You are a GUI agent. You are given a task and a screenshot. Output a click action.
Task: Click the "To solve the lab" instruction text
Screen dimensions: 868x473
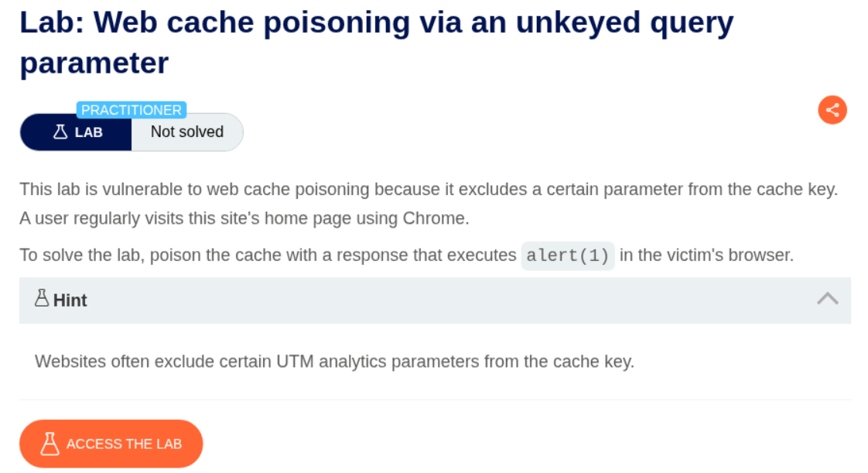click(267, 255)
